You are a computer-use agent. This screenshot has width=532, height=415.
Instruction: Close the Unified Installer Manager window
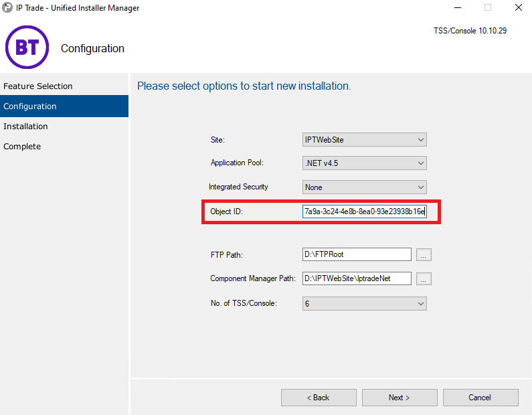[x=519, y=7]
